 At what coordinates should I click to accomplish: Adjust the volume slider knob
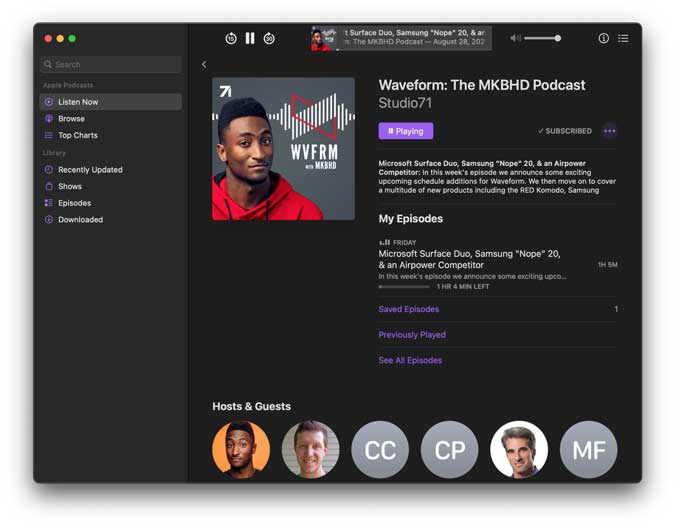click(558, 38)
